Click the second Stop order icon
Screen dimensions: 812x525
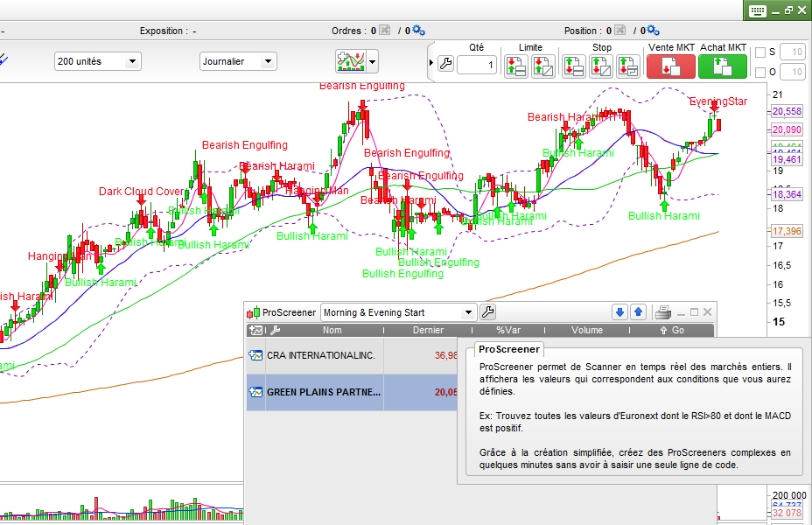click(x=601, y=66)
